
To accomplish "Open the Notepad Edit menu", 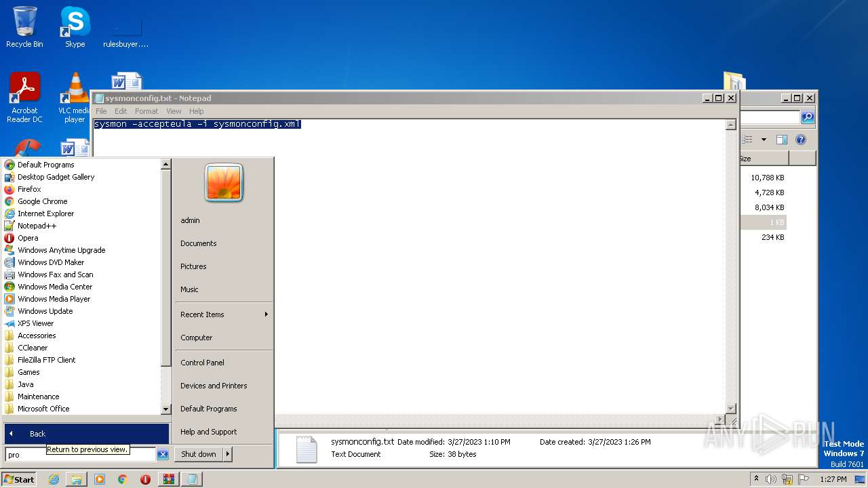I will point(121,111).
